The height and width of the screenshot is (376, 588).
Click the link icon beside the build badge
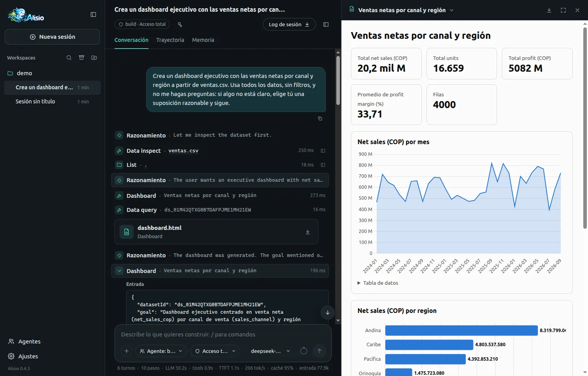point(180,24)
